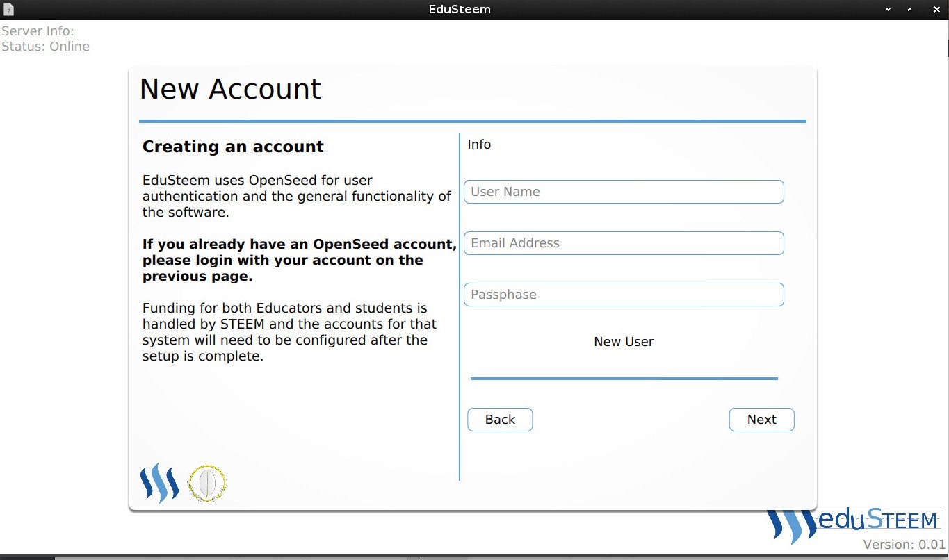Click the "EduSteem" window title
This screenshot has height=560, width=949.
[x=460, y=10]
